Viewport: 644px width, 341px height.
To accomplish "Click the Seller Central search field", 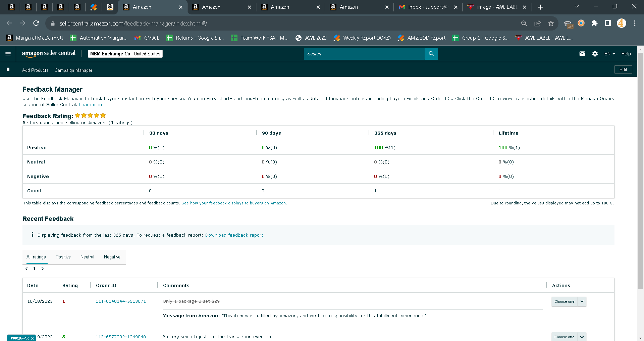I will tap(364, 54).
